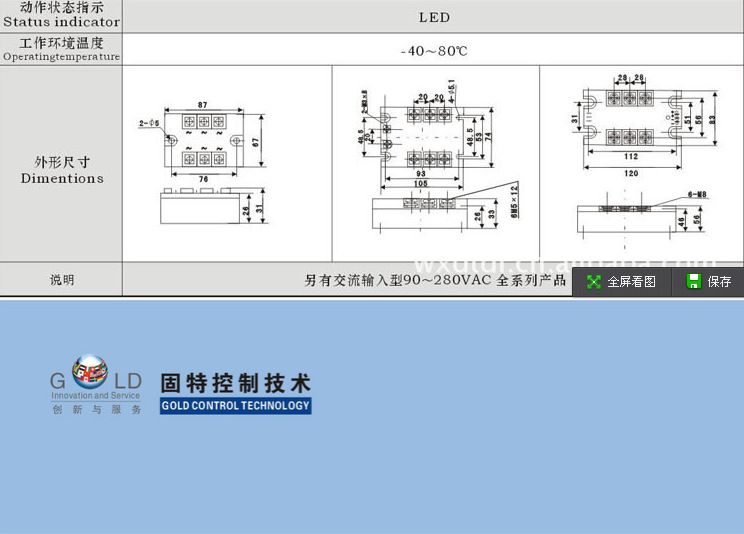Select the 87mm wide module top-view drawing
The image size is (744, 534).
pos(204,142)
